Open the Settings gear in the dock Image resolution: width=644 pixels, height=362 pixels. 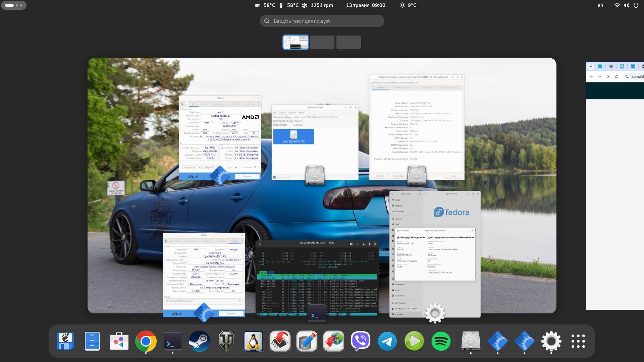pyautogui.click(x=551, y=341)
